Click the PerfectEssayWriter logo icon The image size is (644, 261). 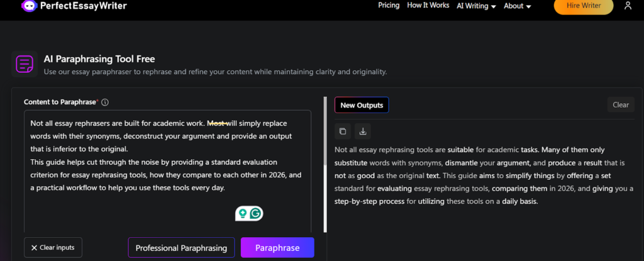[x=28, y=6]
